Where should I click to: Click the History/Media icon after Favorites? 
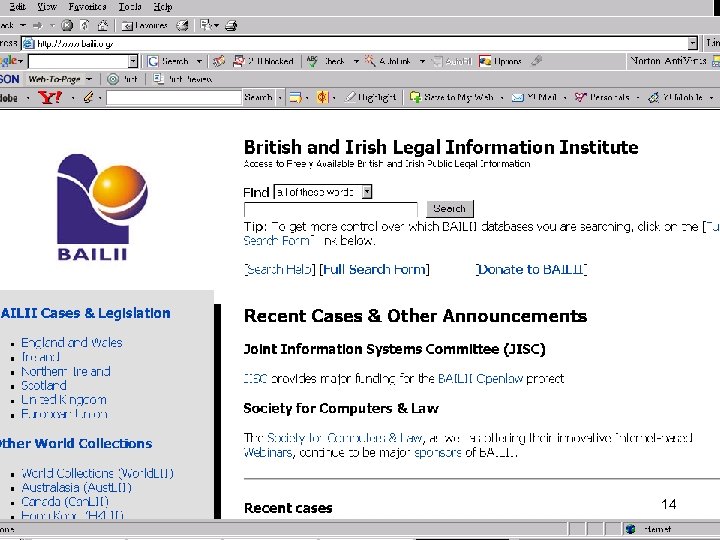click(x=182, y=25)
